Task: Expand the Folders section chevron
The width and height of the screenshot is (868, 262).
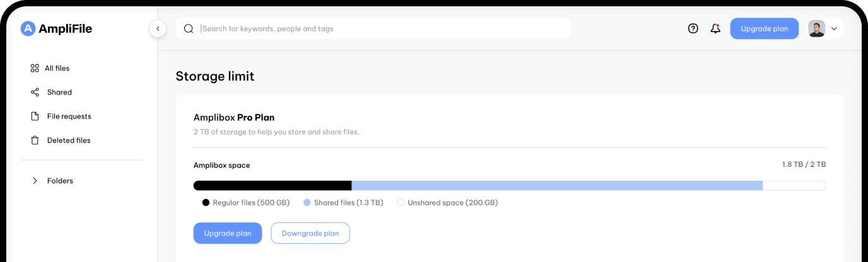Action: [35, 181]
